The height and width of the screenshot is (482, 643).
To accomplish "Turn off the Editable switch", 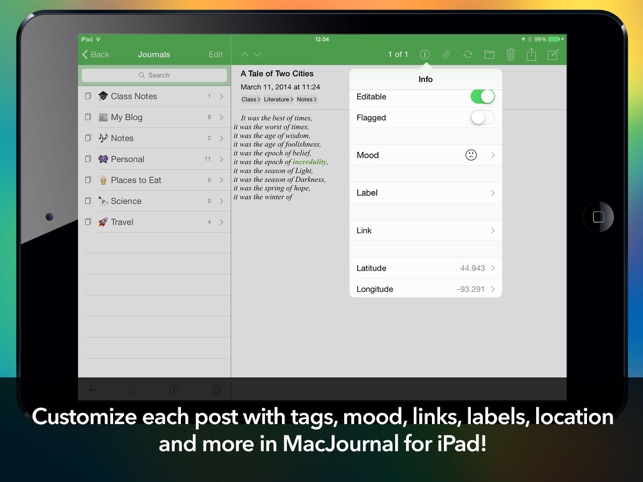I will pyautogui.click(x=483, y=97).
